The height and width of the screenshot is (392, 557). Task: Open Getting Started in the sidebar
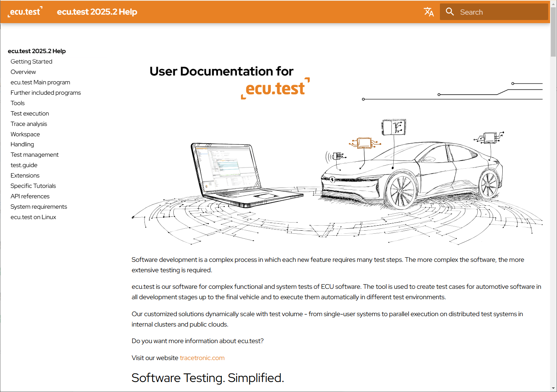tap(31, 61)
